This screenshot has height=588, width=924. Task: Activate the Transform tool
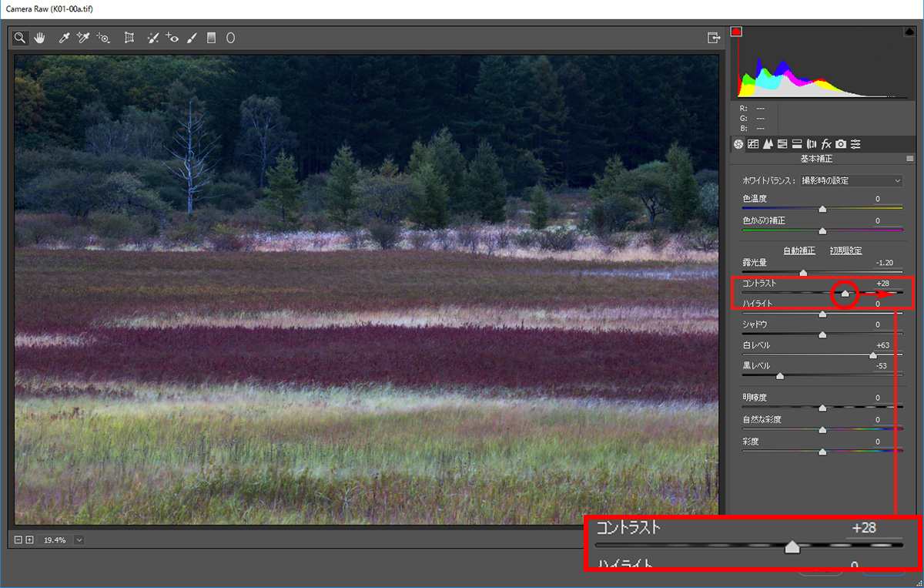129,37
